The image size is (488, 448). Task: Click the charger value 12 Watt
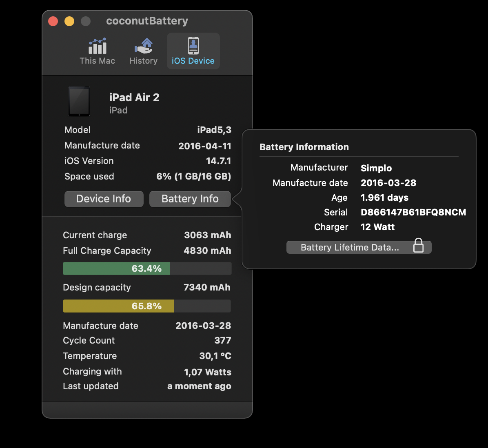click(x=377, y=227)
